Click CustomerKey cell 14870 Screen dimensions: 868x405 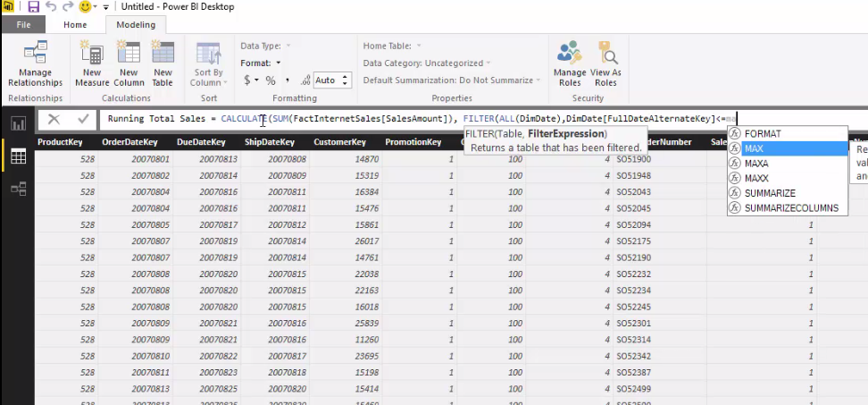tap(366, 159)
